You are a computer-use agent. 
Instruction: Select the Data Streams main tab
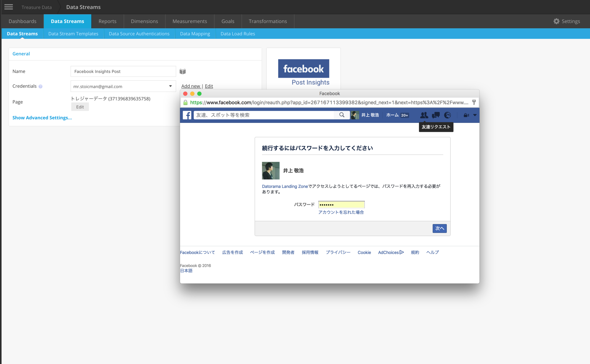(x=68, y=21)
